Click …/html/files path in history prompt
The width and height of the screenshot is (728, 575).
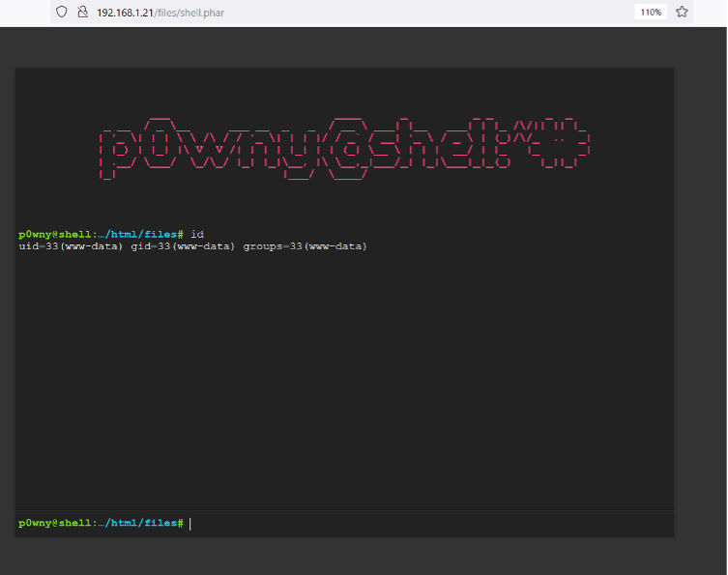(141, 234)
